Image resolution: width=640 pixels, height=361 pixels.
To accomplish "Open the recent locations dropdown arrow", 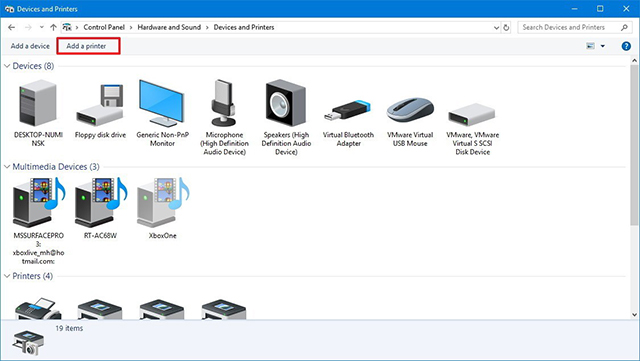I will (42, 27).
